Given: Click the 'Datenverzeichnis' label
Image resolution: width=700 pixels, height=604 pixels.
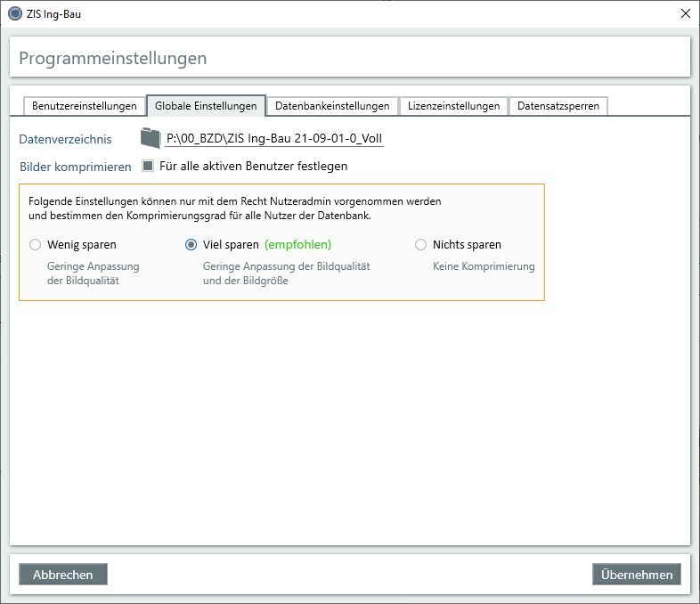Looking at the screenshot, I should (65, 139).
